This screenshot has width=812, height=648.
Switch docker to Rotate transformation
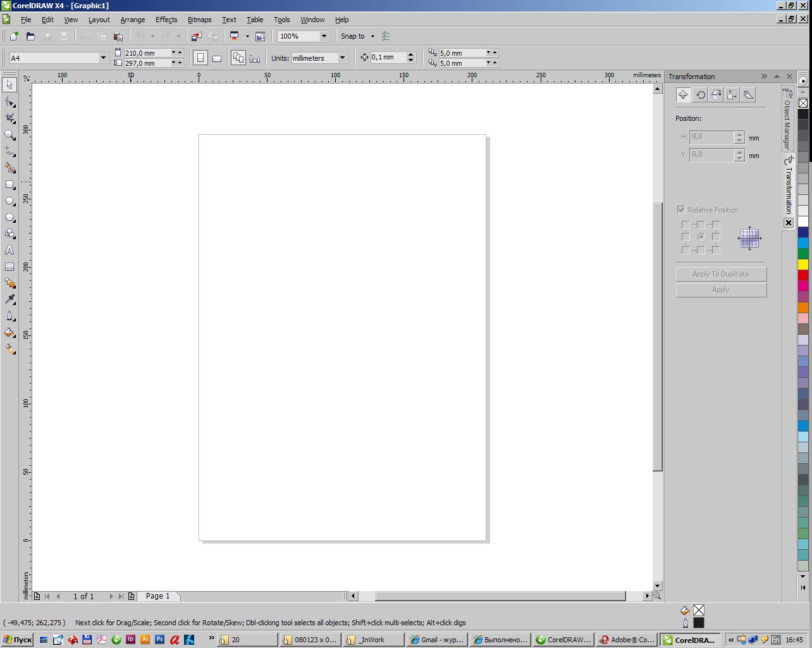(x=700, y=95)
